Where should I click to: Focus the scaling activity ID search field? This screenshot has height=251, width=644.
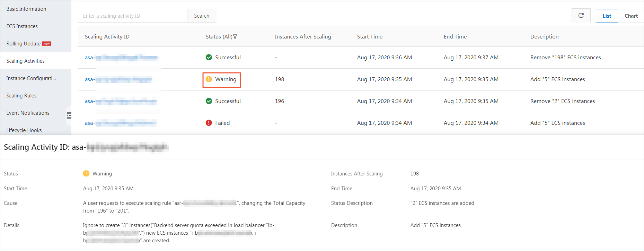pos(133,16)
